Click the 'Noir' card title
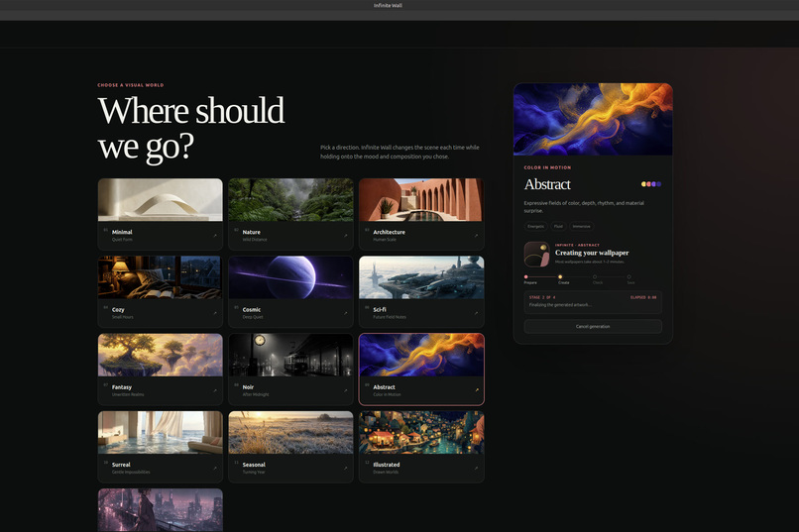 click(248, 387)
